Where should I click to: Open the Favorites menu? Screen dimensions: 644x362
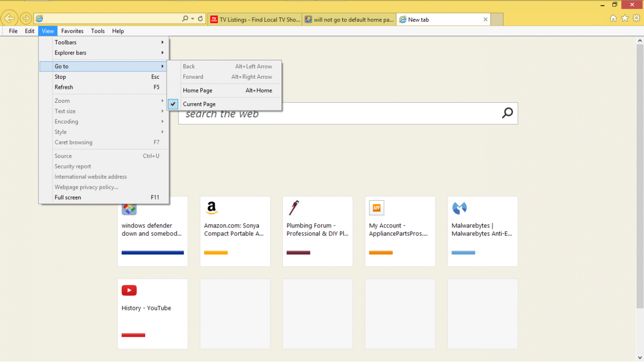coord(72,31)
